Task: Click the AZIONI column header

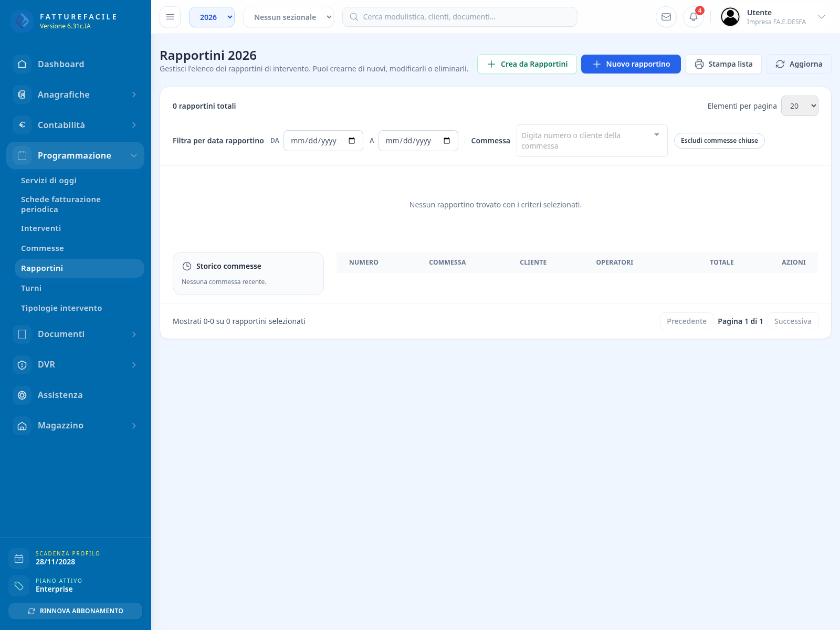Action: tap(794, 262)
